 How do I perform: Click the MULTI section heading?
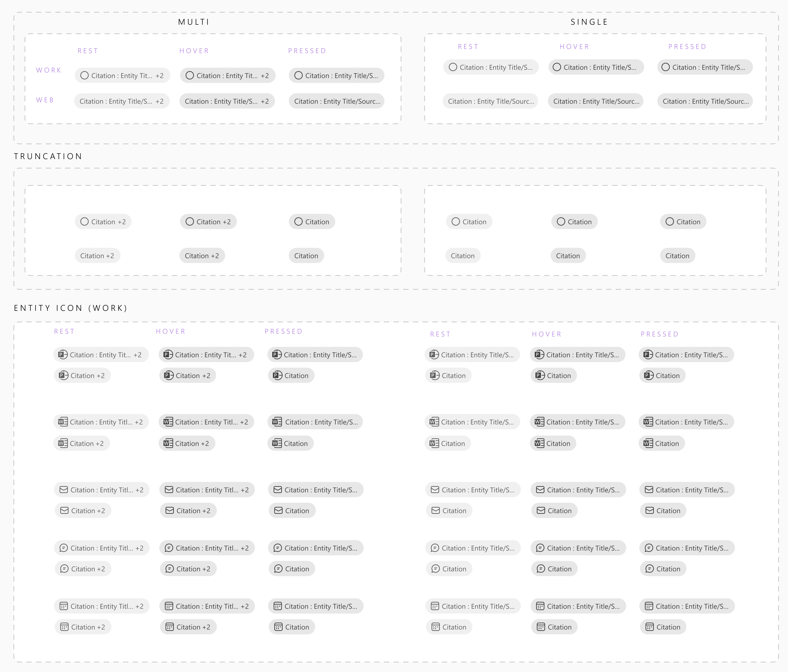pyautogui.click(x=193, y=22)
